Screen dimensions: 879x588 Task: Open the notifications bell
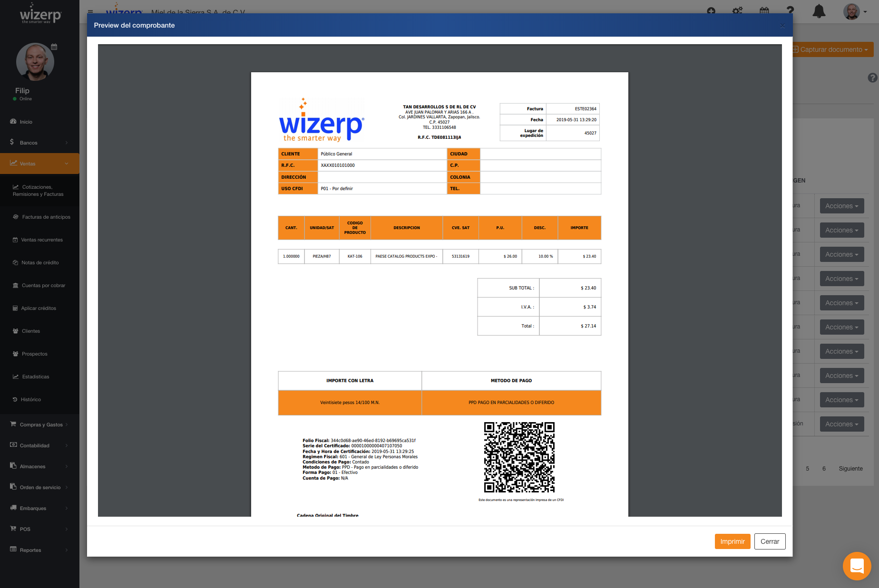(x=819, y=11)
